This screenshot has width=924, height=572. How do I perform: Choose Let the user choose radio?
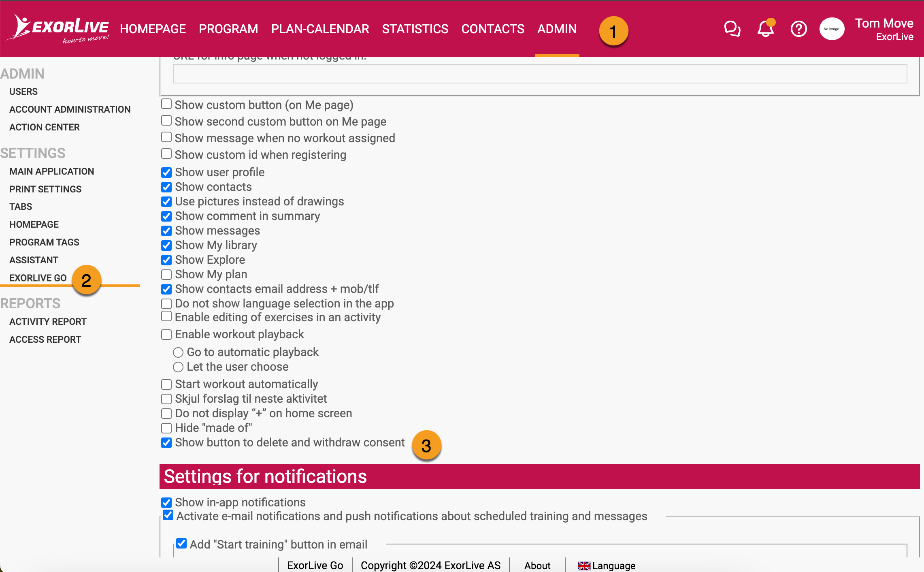click(178, 367)
